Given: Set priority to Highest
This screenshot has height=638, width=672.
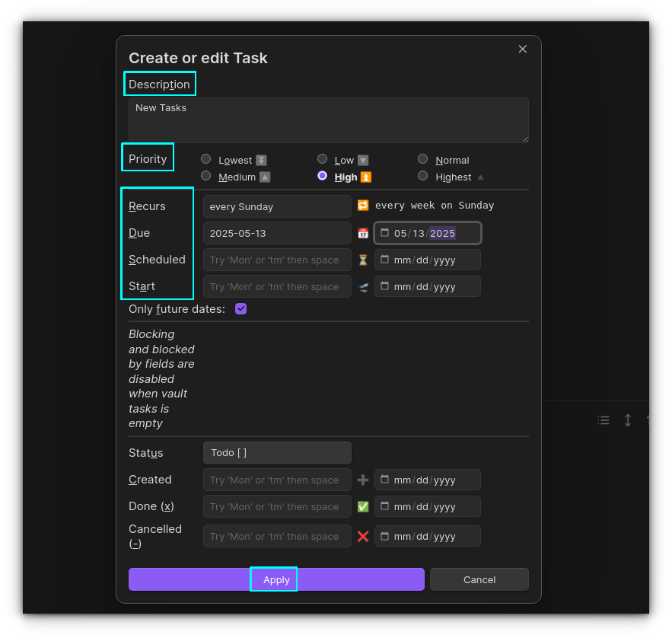Looking at the screenshot, I should (x=423, y=176).
